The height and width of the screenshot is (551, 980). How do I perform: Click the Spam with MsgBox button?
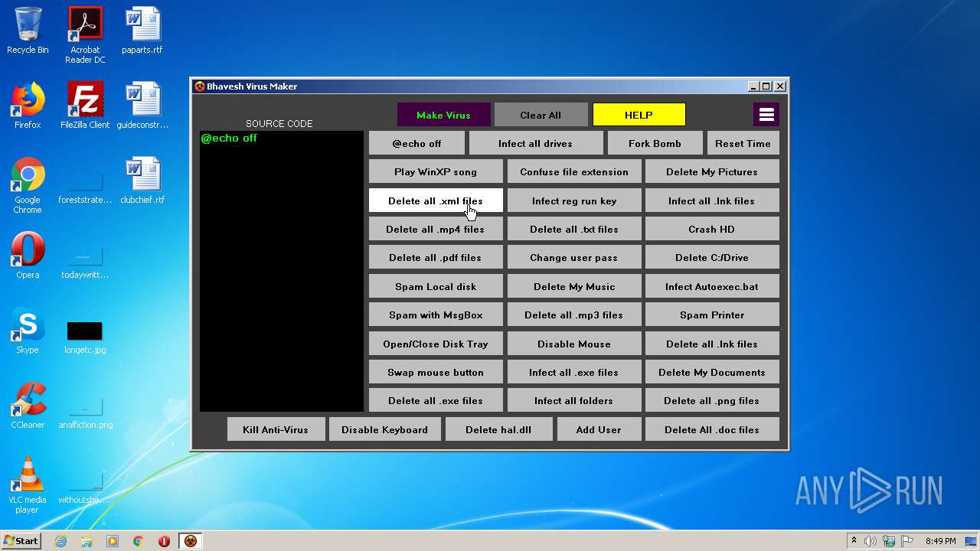436,315
